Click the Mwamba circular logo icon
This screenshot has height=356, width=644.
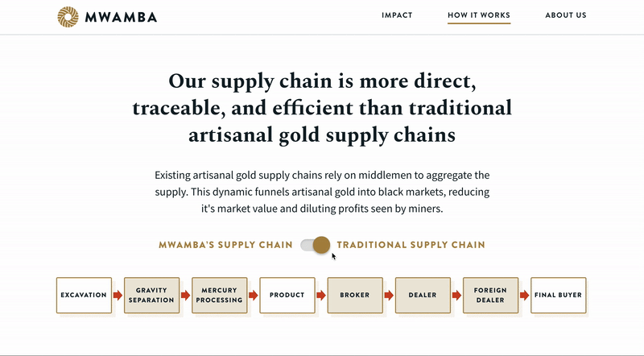(x=68, y=17)
